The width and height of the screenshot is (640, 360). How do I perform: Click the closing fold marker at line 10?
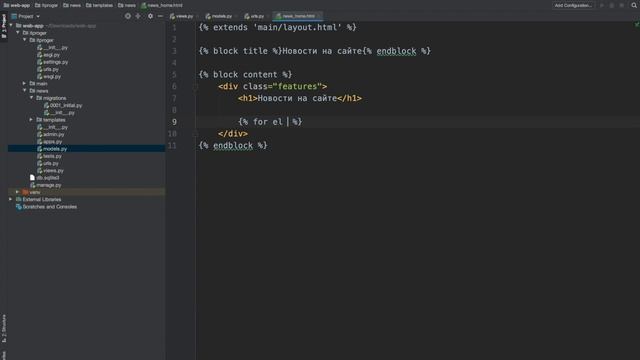pyautogui.click(x=196, y=133)
